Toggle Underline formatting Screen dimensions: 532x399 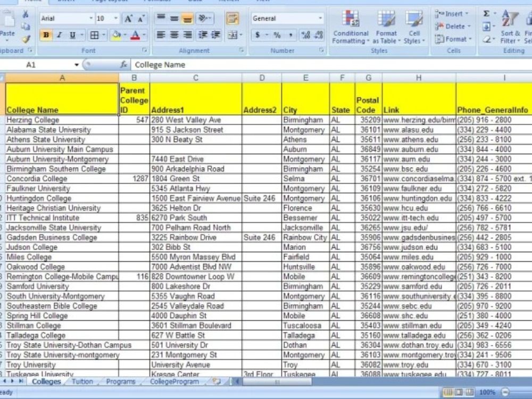[72, 35]
